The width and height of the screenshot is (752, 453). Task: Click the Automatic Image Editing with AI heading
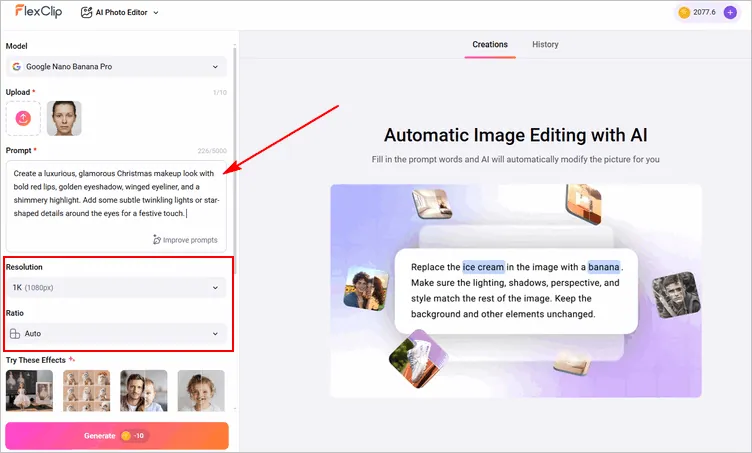point(516,135)
